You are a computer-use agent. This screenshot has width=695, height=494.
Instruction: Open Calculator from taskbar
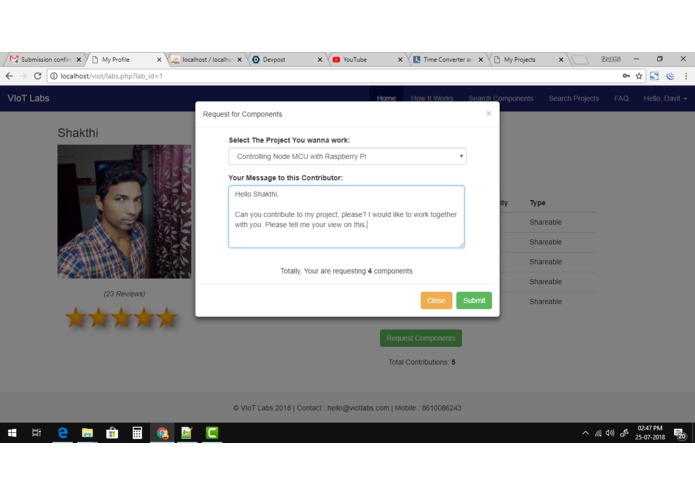point(137,433)
